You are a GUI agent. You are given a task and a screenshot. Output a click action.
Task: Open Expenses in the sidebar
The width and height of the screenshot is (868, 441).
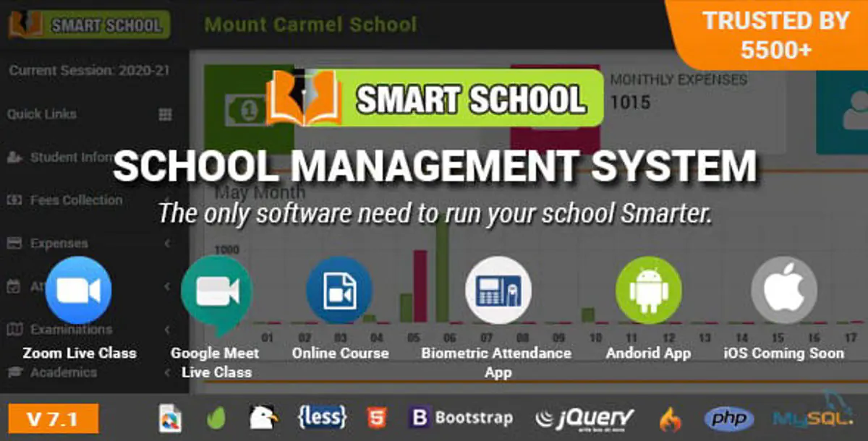click(x=59, y=244)
